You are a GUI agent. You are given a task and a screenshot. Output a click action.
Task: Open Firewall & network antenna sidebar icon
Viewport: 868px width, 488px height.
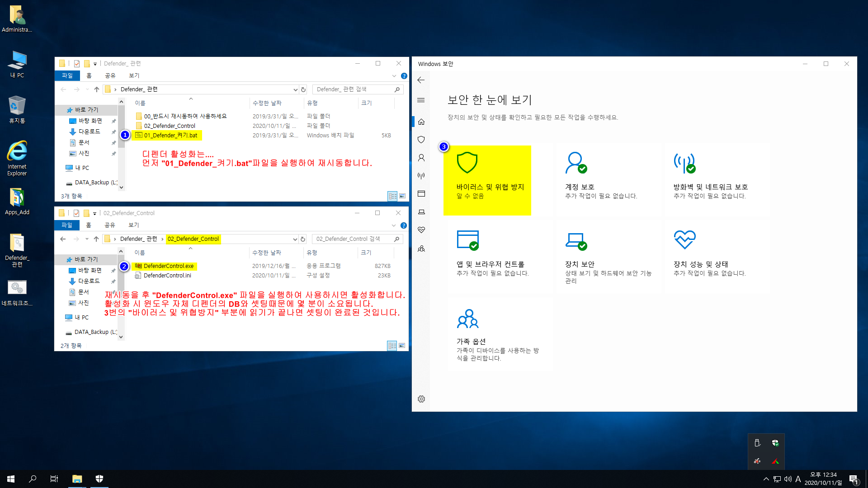pyautogui.click(x=421, y=176)
